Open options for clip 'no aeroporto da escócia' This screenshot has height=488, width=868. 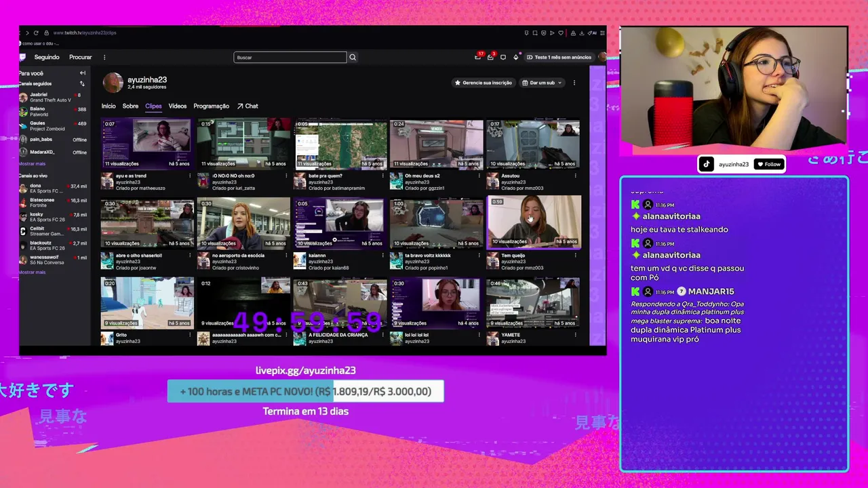(287, 256)
